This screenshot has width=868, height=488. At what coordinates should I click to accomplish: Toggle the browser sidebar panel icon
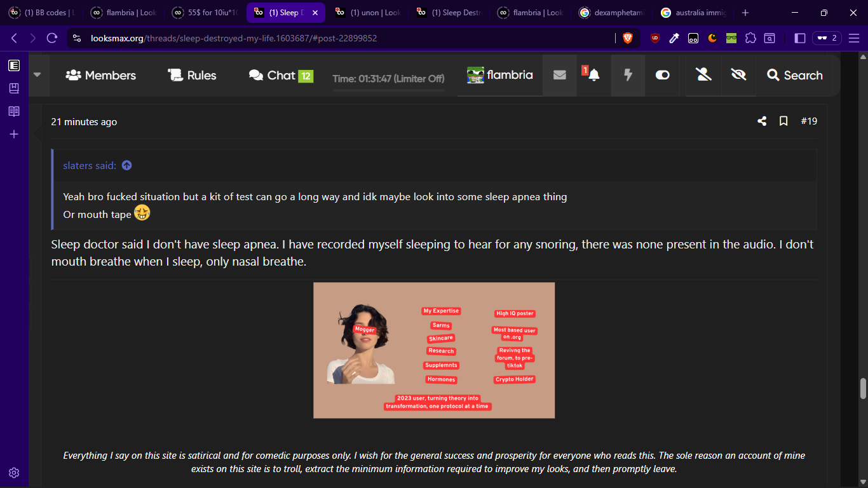[14, 65]
